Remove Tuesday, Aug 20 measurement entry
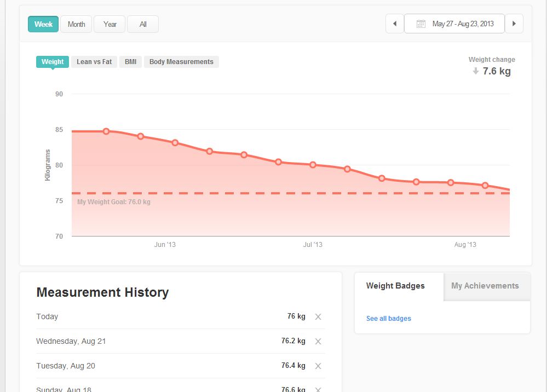This screenshot has height=392, width=547. tap(318, 366)
